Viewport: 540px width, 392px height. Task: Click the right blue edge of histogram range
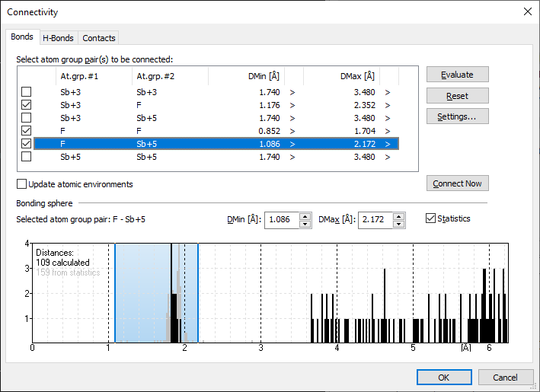tap(198, 293)
